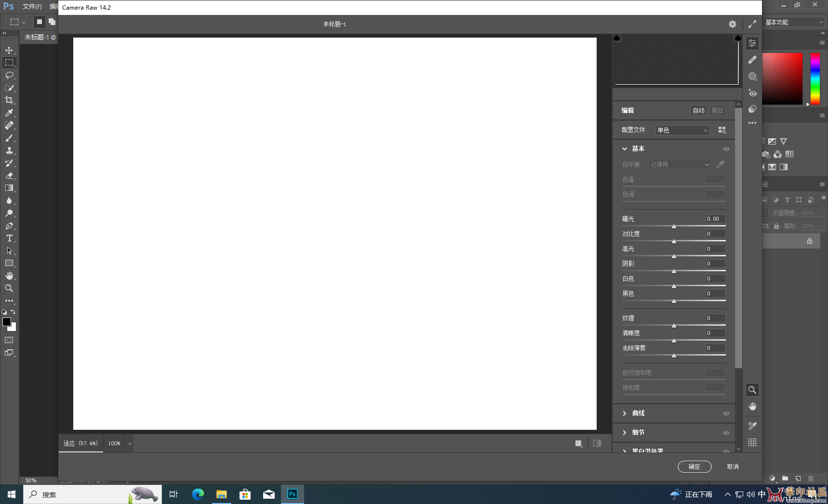This screenshot has height=504, width=828.
Task: Open zoom level dropdown arrow
Action: pyautogui.click(x=130, y=444)
